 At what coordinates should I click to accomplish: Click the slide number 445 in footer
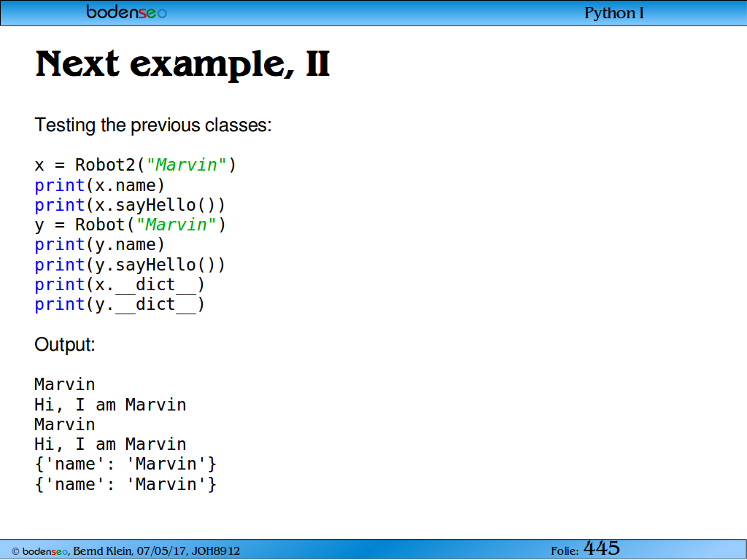pyautogui.click(x=601, y=548)
